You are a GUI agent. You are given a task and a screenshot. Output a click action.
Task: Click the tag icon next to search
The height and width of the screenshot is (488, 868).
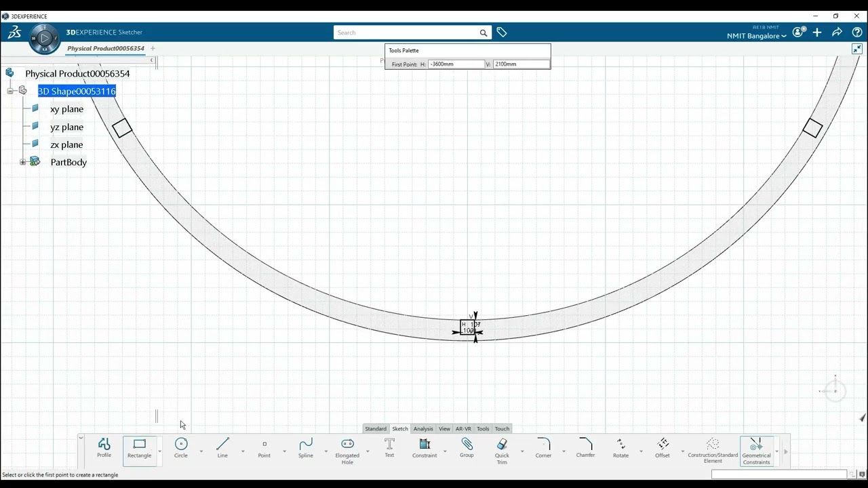[502, 33]
